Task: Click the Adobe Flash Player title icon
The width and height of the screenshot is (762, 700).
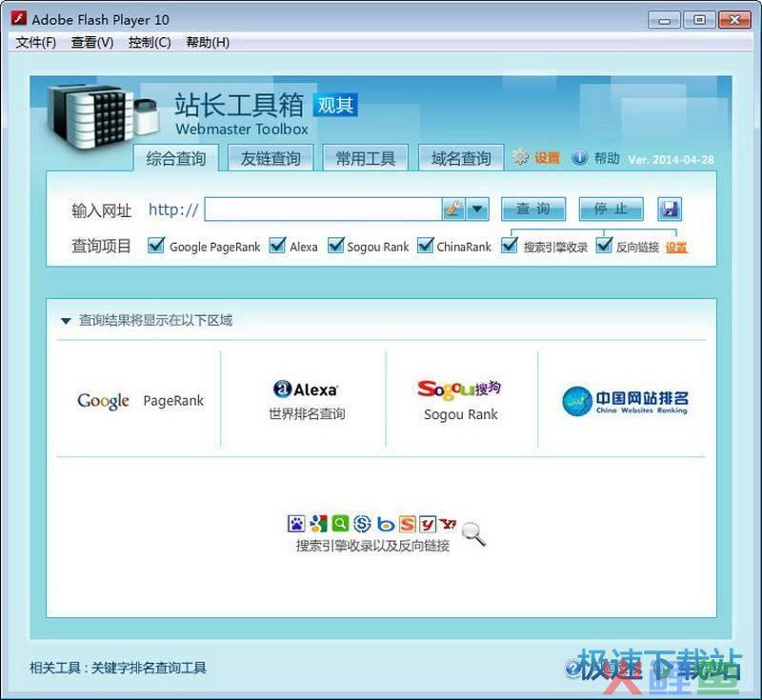Action: click(x=18, y=19)
